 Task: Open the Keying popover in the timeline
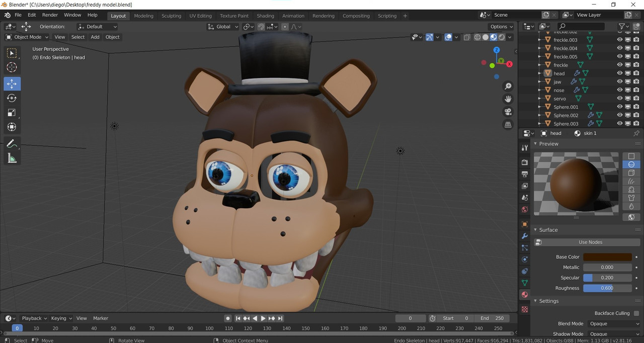tap(61, 318)
